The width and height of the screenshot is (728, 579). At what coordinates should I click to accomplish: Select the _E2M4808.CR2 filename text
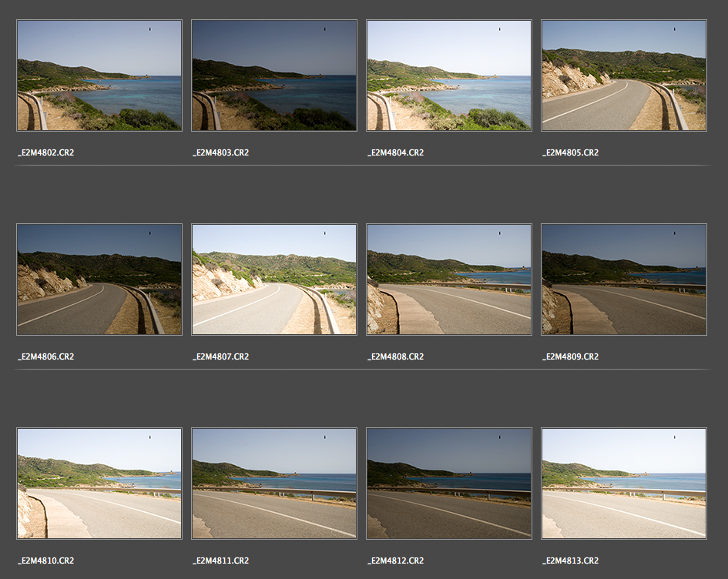(x=395, y=356)
